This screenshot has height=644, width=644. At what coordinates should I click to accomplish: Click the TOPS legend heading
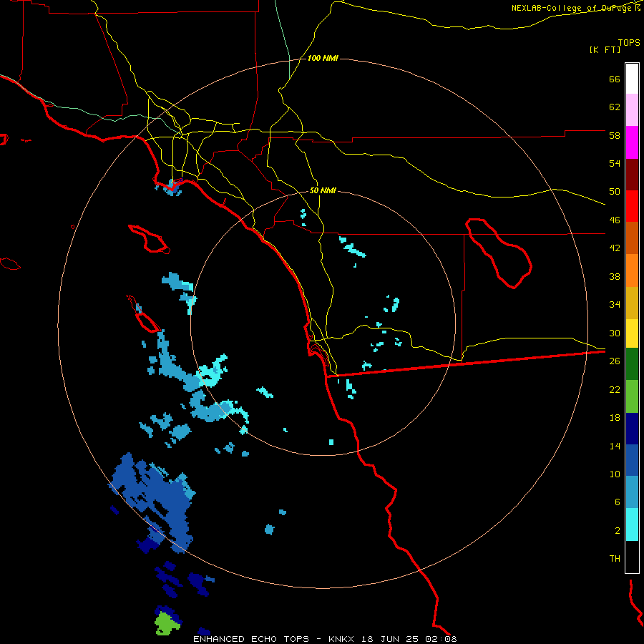[629, 42]
